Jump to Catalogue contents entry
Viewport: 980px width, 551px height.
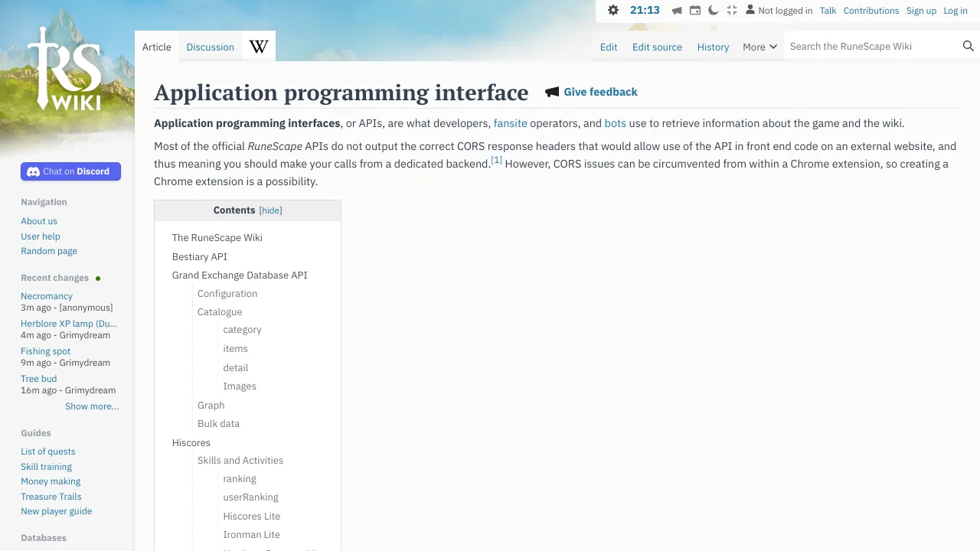[x=220, y=312]
